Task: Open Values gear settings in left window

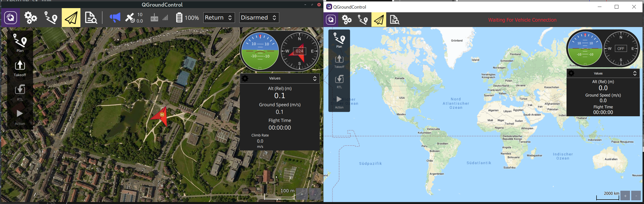Action: coord(245,78)
